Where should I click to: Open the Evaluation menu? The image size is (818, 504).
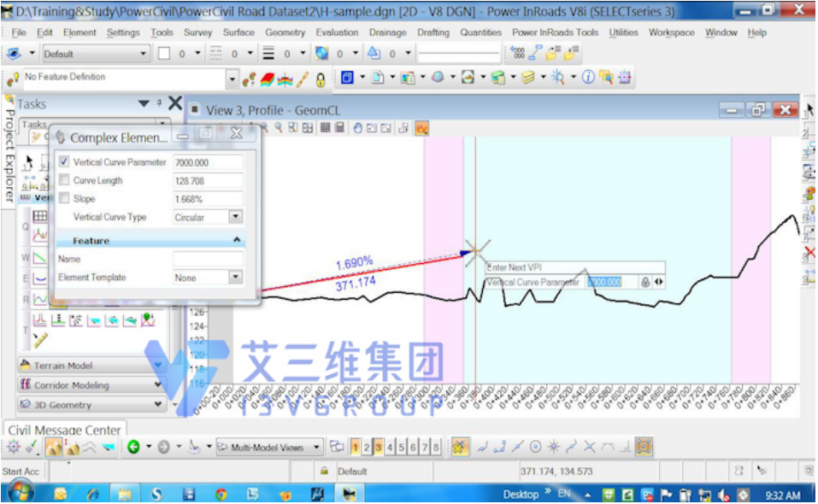click(337, 32)
